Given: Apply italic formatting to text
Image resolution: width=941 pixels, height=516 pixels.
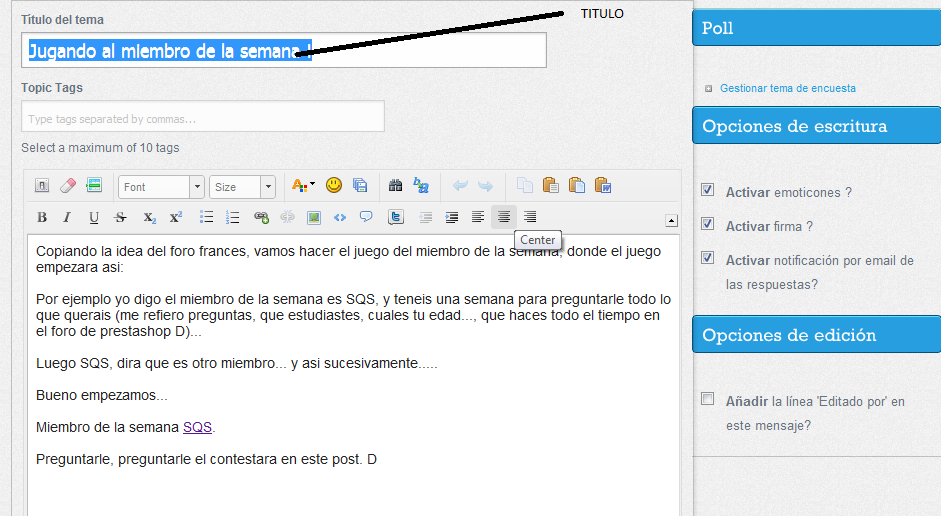Looking at the screenshot, I should (67, 217).
